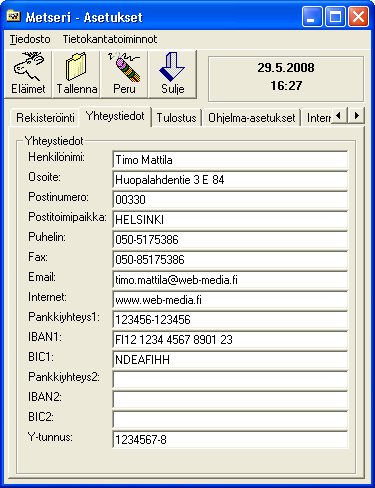
Task: Open the Tietokantatoiminnot menu
Action: (x=110, y=39)
